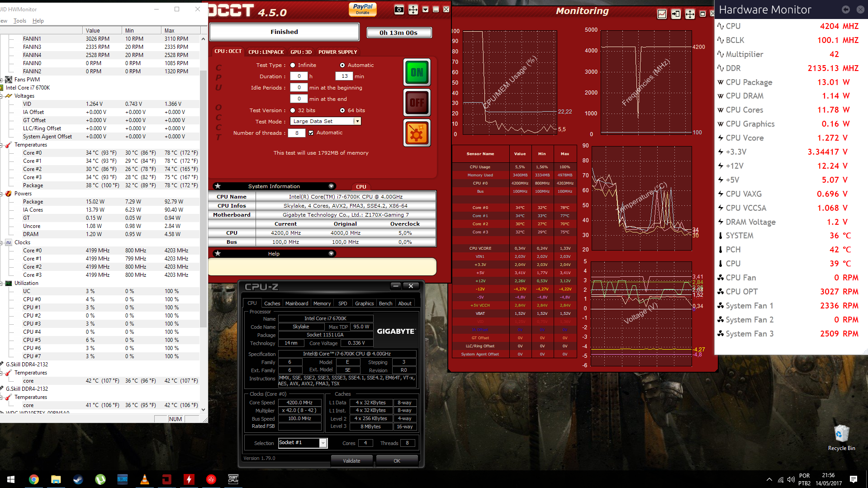Open the CPU-Z About tab
Image resolution: width=868 pixels, height=488 pixels.
405,303
